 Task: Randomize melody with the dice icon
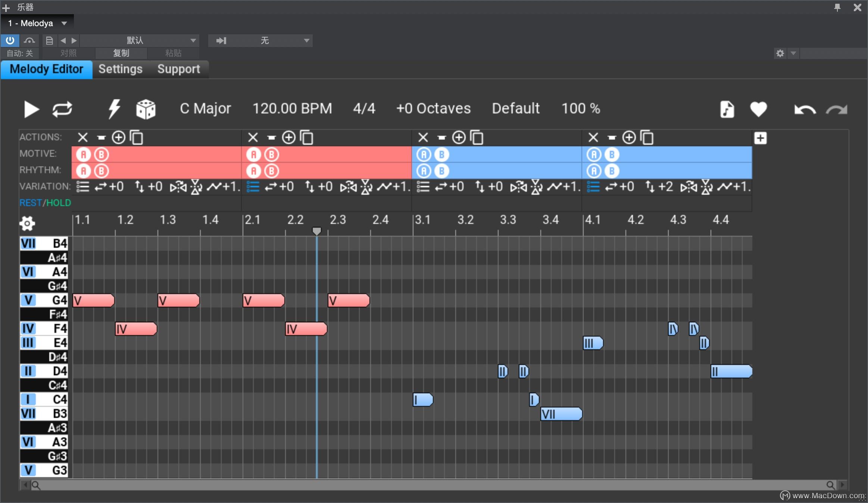(146, 109)
